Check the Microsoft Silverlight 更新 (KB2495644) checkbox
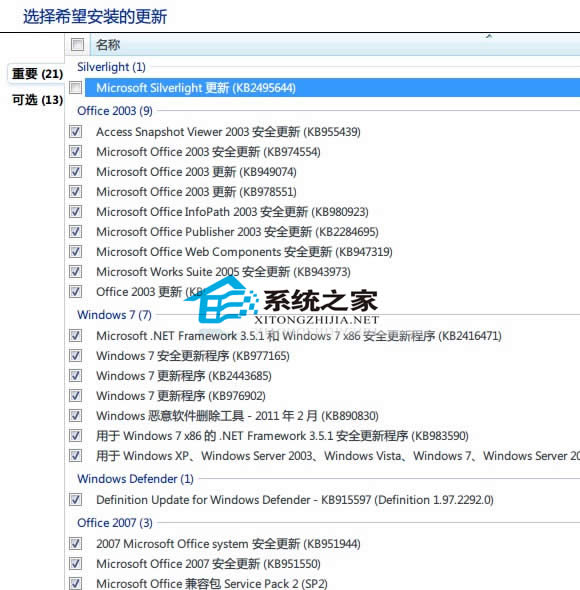Image resolution: width=580 pixels, height=590 pixels. [x=75, y=88]
